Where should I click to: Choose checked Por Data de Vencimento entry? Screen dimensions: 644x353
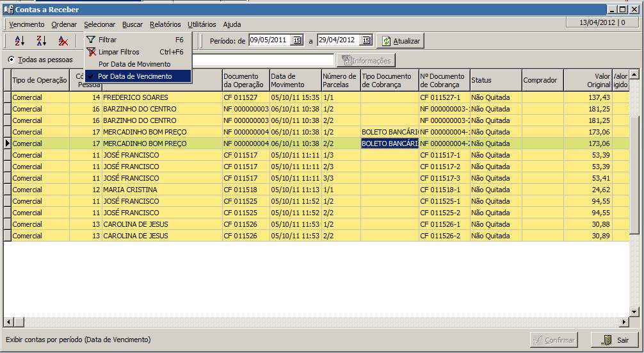click(x=138, y=76)
